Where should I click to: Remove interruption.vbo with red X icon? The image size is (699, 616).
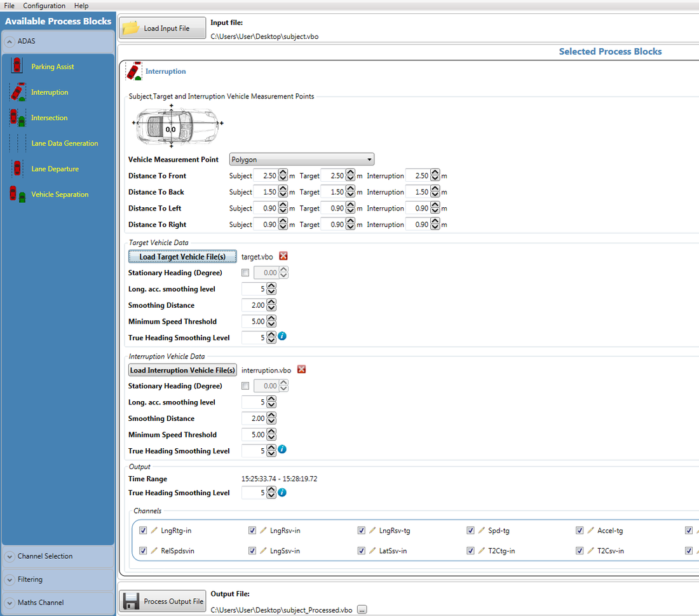click(x=301, y=369)
